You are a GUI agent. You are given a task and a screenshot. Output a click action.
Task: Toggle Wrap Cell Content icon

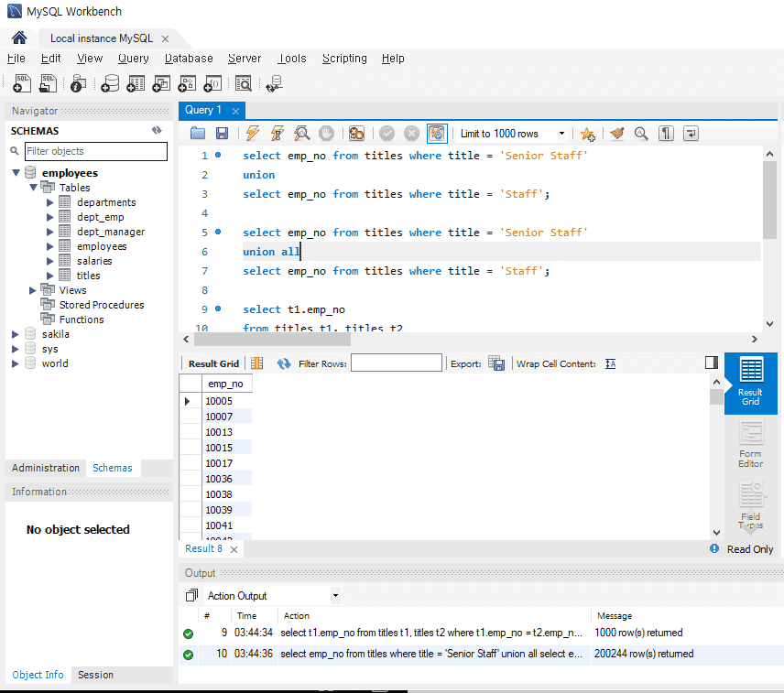pyautogui.click(x=611, y=363)
